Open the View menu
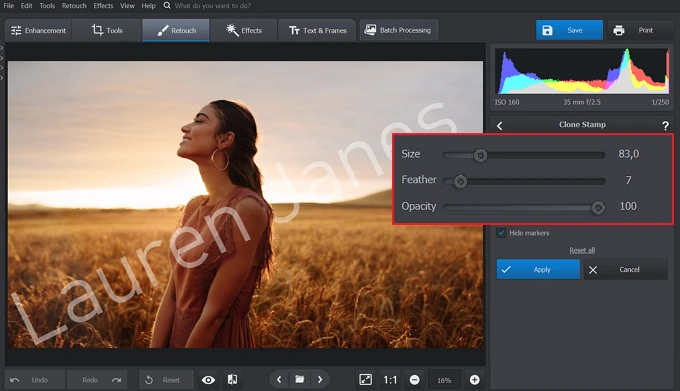 tap(127, 6)
